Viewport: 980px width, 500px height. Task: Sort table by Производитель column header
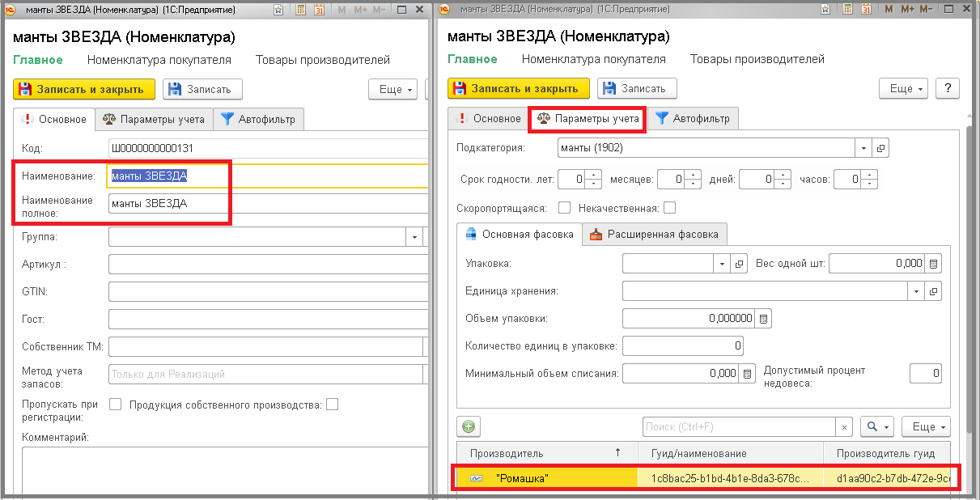pyautogui.click(x=548, y=453)
